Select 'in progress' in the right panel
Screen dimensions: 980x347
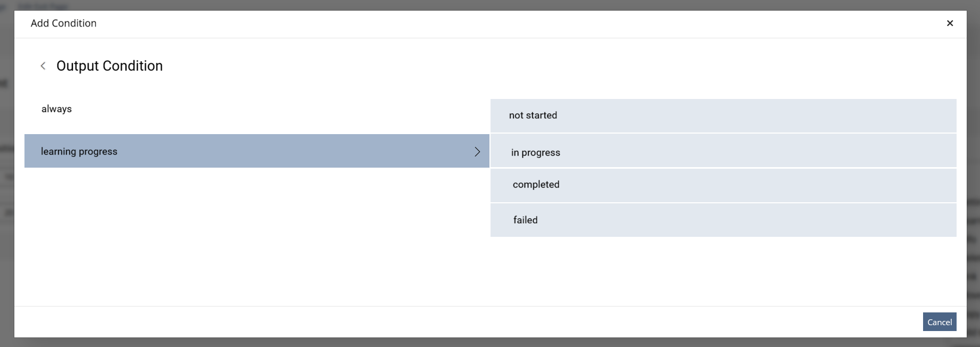(x=724, y=151)
